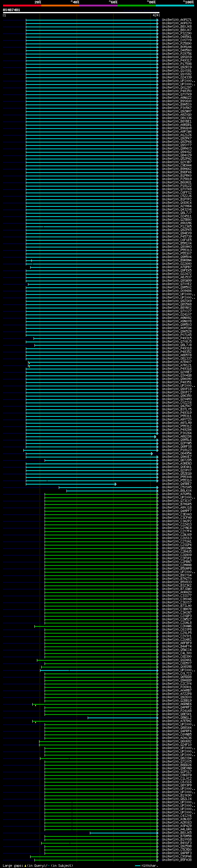197x868 pixels.
Task: Select hit label UniRef100_A9RDR1
Action: point(177,125)
